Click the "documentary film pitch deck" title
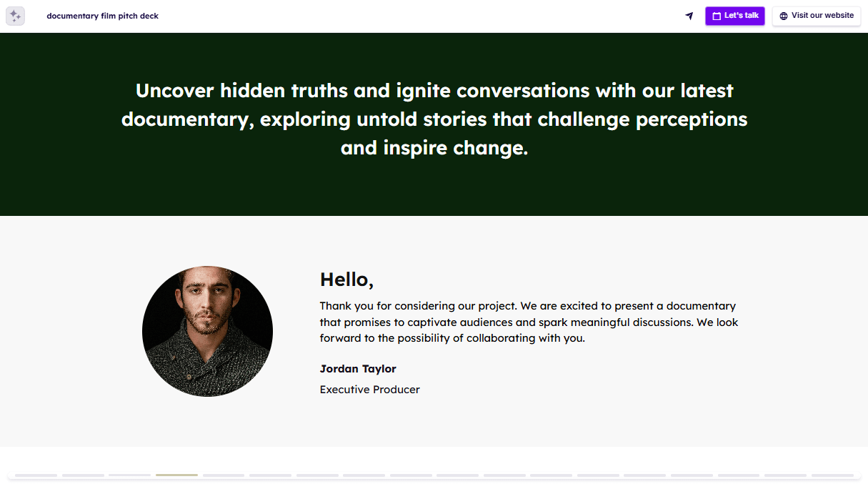This screenshot has width=868, height=484. (x=102, y=16)
